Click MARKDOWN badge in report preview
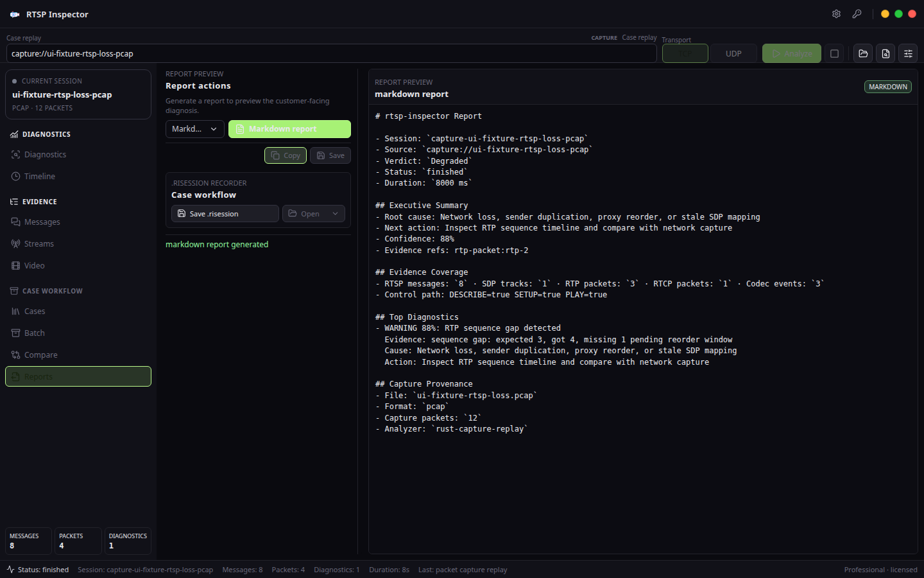Screen dimensions: 924x578 [888, 87]
